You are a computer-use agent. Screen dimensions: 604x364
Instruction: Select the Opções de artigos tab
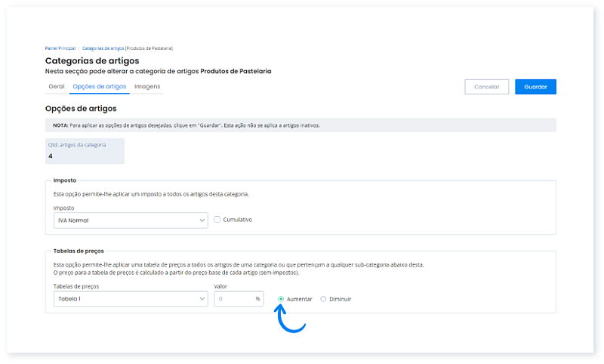tap(99, 87)
